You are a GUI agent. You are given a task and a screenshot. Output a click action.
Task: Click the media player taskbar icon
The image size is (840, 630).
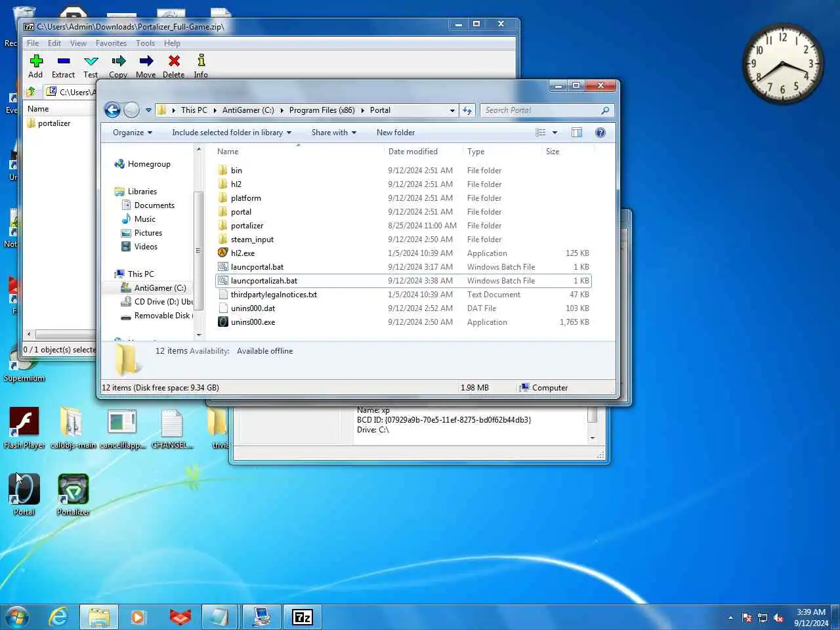(x=138, y=617)
